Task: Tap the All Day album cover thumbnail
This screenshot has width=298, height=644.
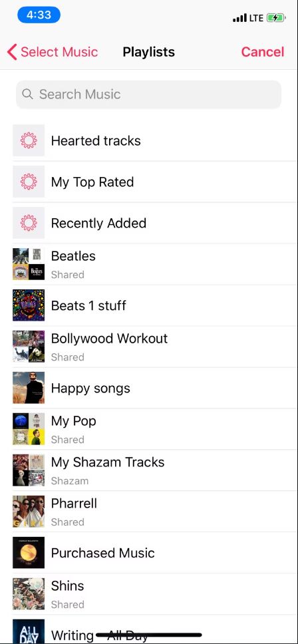Action: [x=29, y=631]
